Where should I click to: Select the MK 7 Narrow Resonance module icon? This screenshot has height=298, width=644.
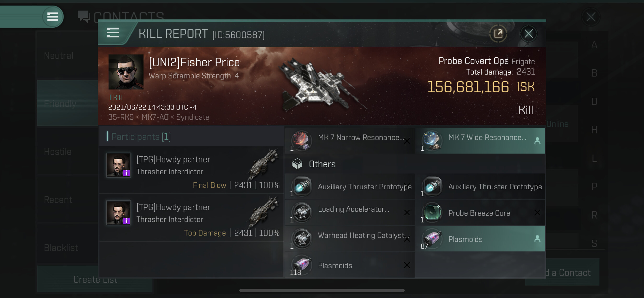302,141
